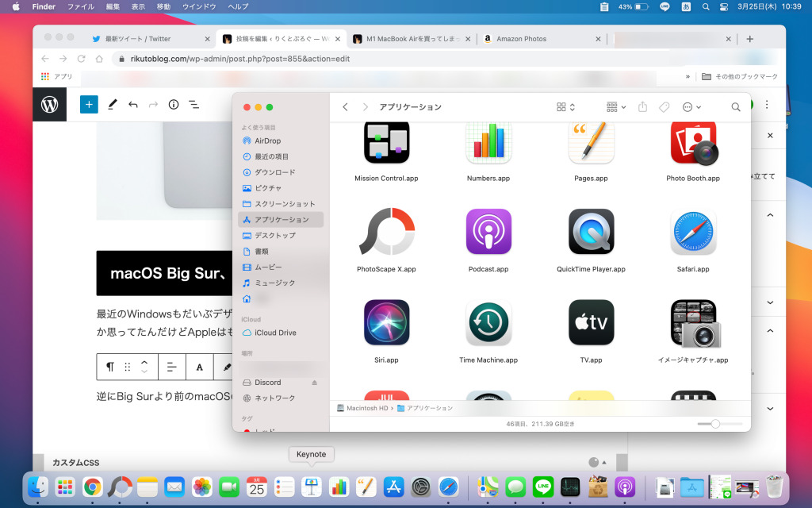
Task: Click the Finder search magnifier icon
Action: 735,107
